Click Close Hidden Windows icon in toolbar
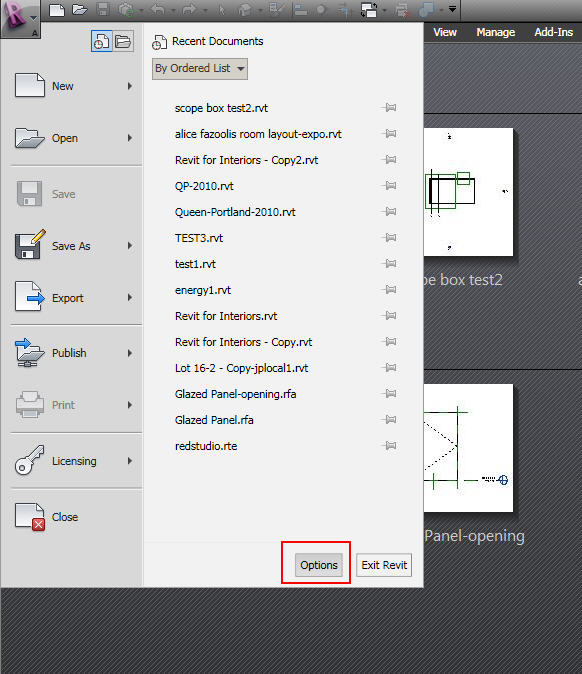This screenshot has width=582, height=674. (402, 9)
